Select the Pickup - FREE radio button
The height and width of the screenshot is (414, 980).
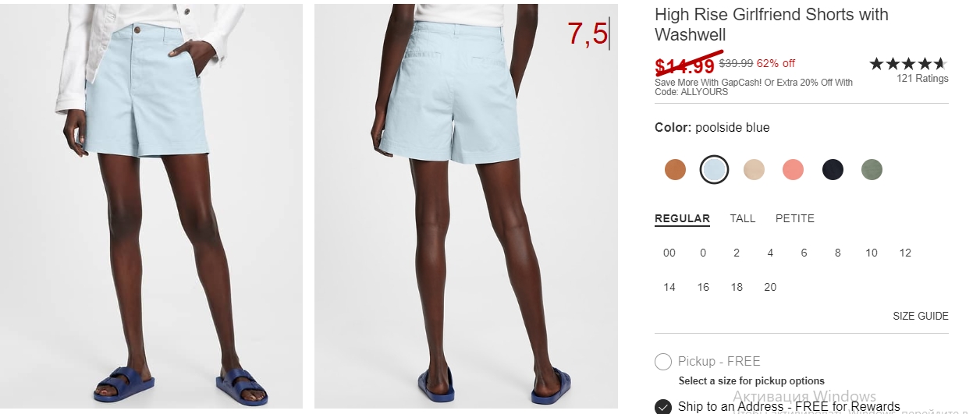[663, 362]
